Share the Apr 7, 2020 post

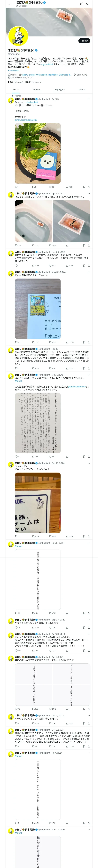coord(89,246)
